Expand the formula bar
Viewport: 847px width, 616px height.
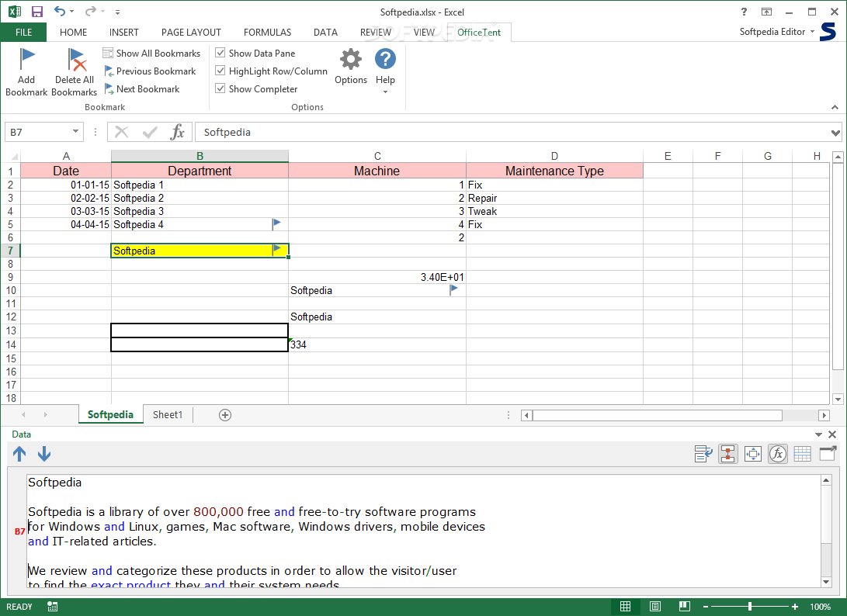click(x=835, y=132)
